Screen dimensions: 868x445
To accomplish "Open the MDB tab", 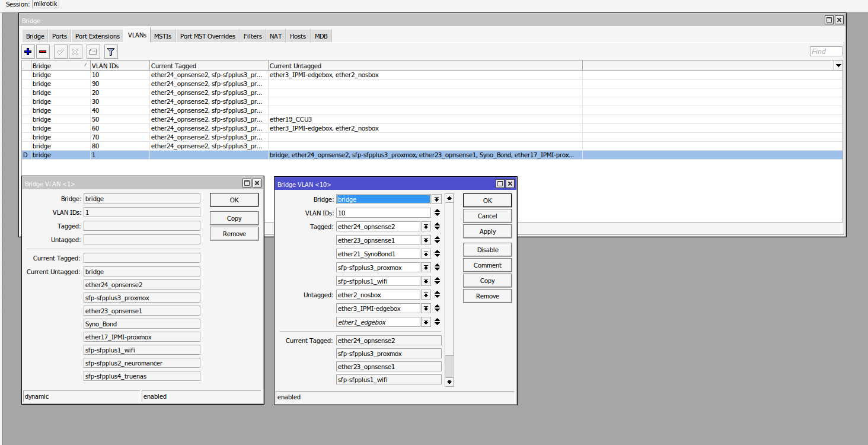I will (x=321, y=36).
